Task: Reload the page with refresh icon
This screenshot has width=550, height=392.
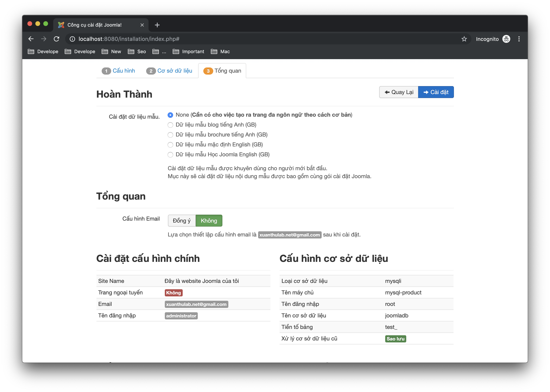Action: 57,39
